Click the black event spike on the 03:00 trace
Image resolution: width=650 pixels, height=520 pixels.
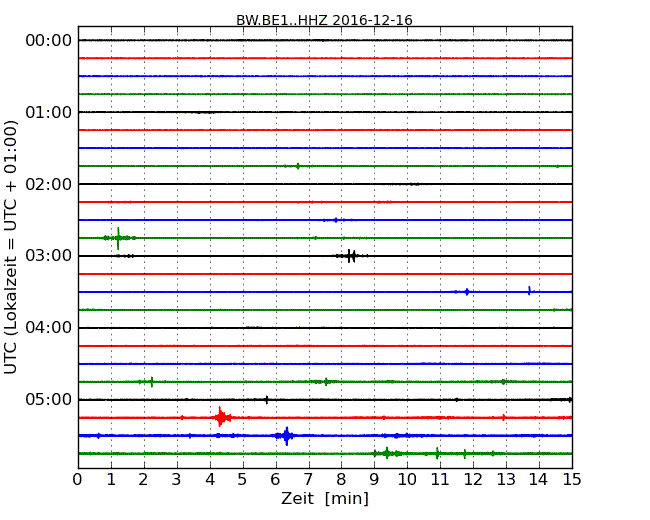click(351, 256)
